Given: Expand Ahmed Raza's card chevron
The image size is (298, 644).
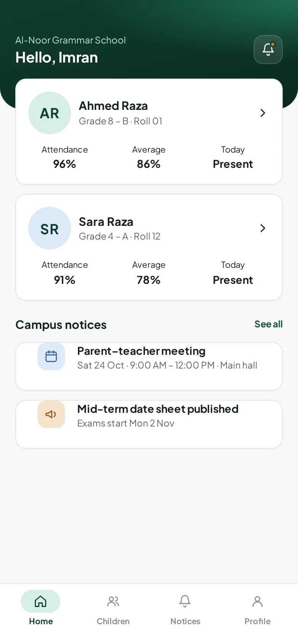Looking at the screenshot, I should (262, 113).
